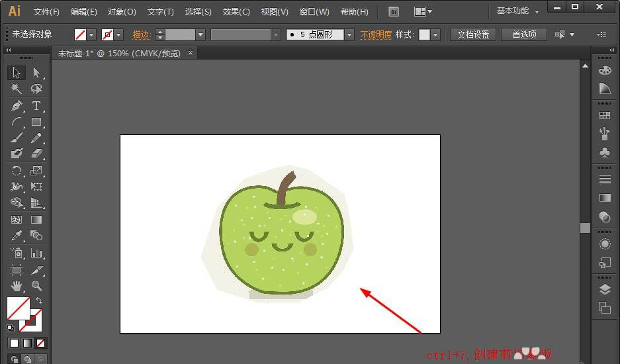Open control bar stroke color dropdown
The width and height of the screenshot is (620, 364).
118,35
